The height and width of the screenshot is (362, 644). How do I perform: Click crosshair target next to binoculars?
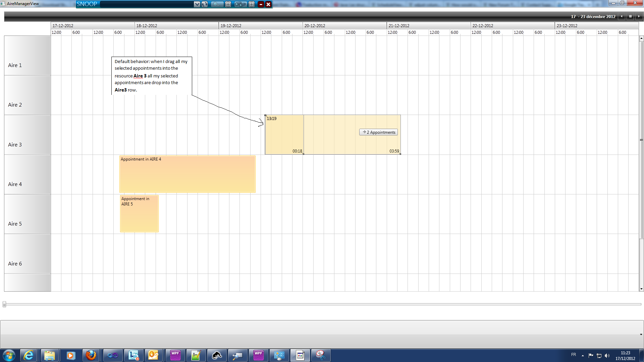pyautogui.click(x=252, y=4)
